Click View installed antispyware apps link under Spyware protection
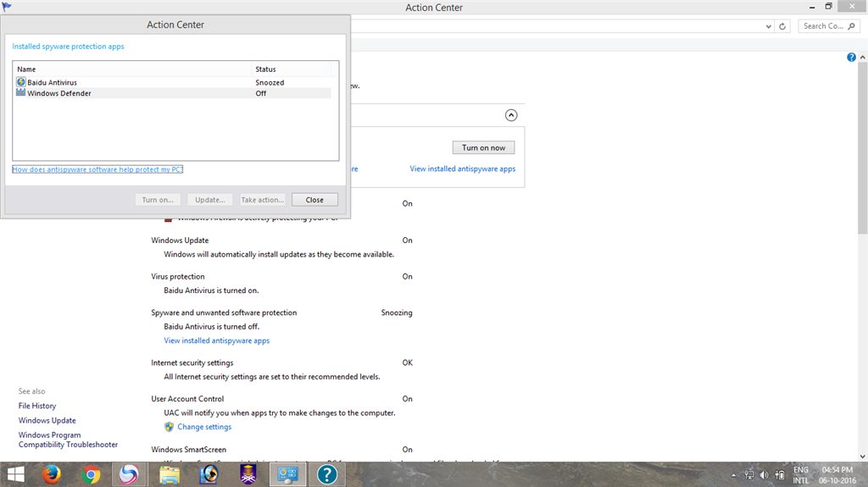The width and height of the screenshot is (868, 487). pos(216,340)
